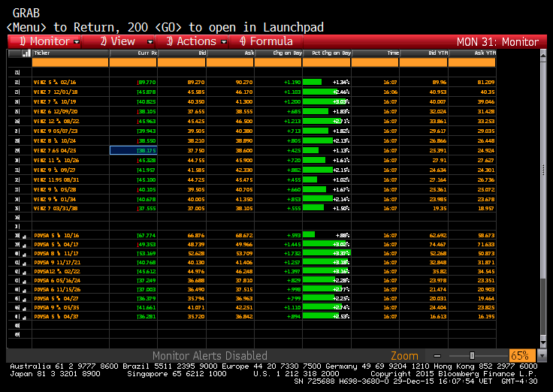Open chart icon beside PDVSA 8 11/17
553x392 pixels.
pyautogui.click(x=24, y=255)
